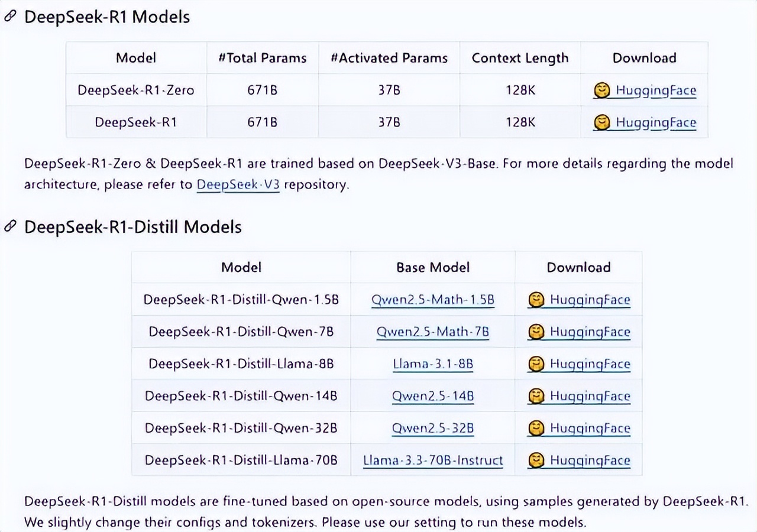Click hugging face emoji for Distill-Qwen-1.5B
Viewport: 757px width, 532px height.
(x=536, y=300)
